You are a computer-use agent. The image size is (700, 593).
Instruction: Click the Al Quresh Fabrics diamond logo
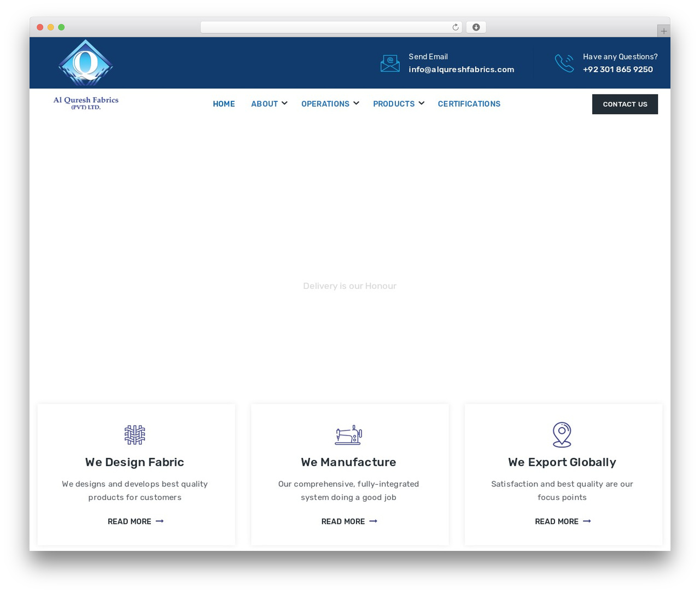86,62
